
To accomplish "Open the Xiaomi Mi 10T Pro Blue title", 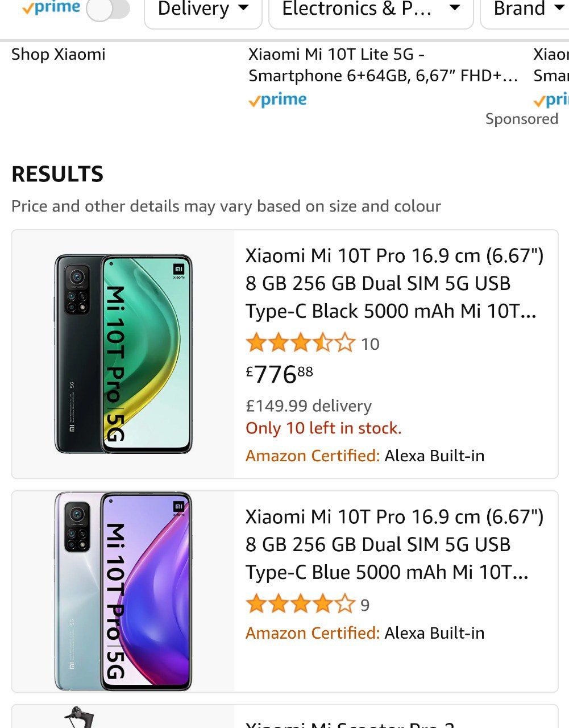I will 394,544.
